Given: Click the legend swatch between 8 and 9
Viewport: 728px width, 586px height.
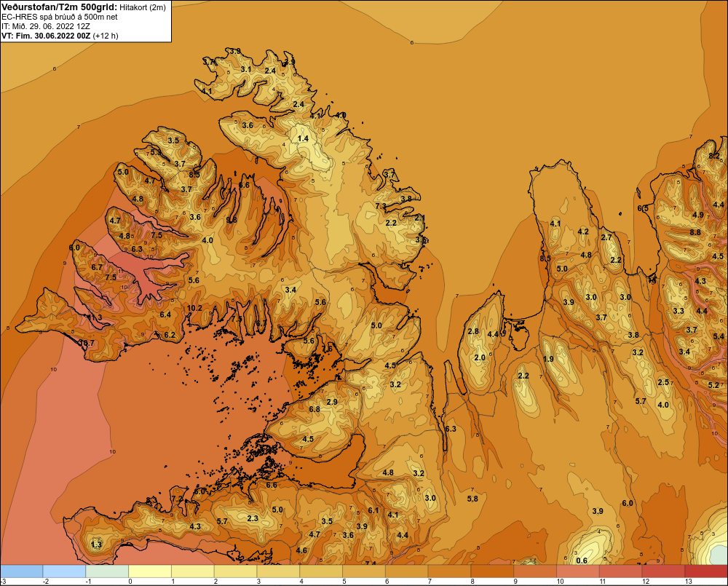Looking at the screenshot, I should 492,571.
